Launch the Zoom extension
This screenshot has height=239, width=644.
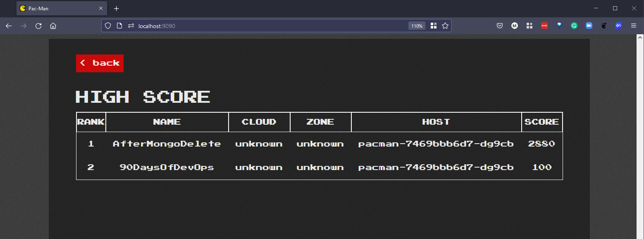click(x=589, y=26)
